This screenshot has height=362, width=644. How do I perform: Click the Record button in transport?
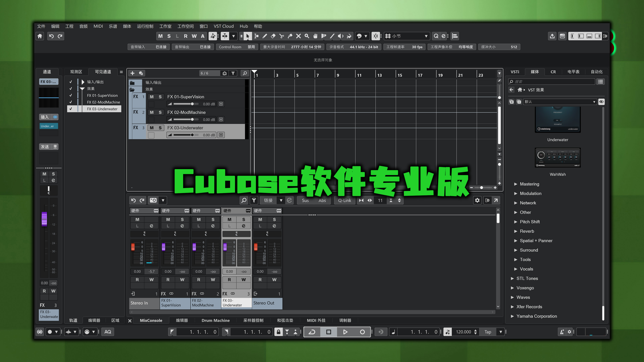(362, 332)
